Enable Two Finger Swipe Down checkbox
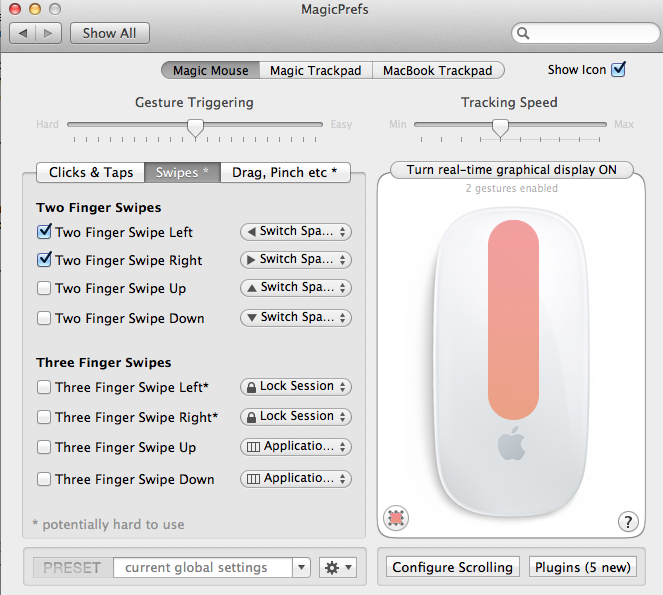The width and height of the screenshot is (663, 595). point(44,318)
